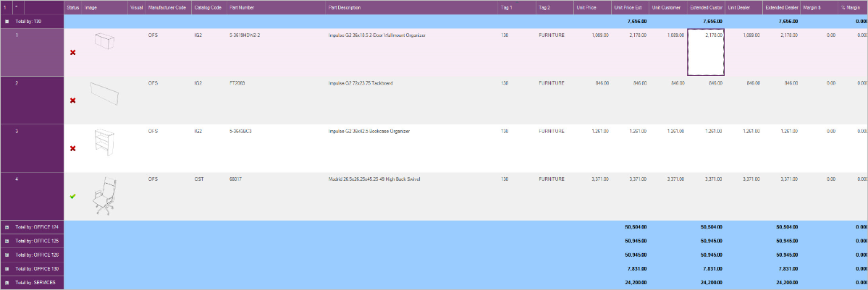Click the Extended Dealer column header

coord(782,8)
